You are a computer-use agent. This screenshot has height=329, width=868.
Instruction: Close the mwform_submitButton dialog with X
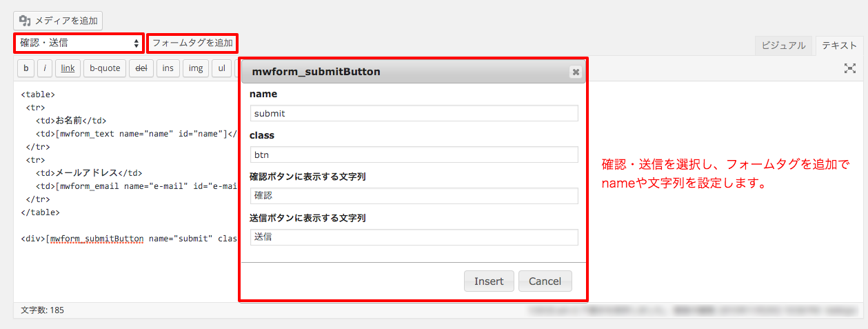pyautogui.click(x=576, y=72)
